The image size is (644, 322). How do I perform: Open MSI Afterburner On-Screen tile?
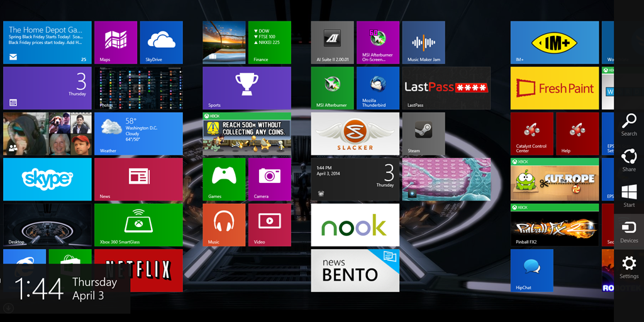click(x=378, y=43)
